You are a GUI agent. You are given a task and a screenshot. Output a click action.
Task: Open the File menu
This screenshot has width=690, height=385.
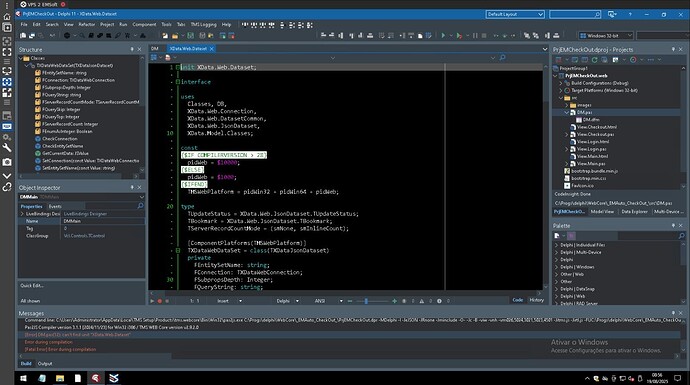point(24,25)
